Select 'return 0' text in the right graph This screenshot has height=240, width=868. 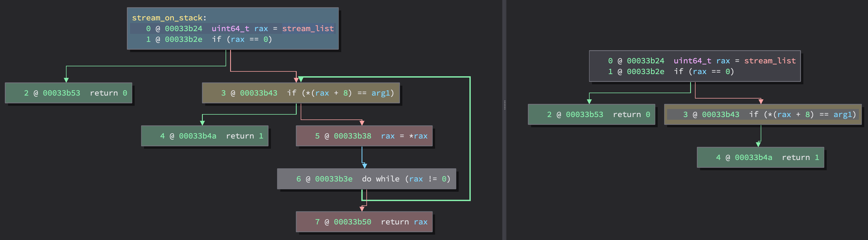click(631, 115)
